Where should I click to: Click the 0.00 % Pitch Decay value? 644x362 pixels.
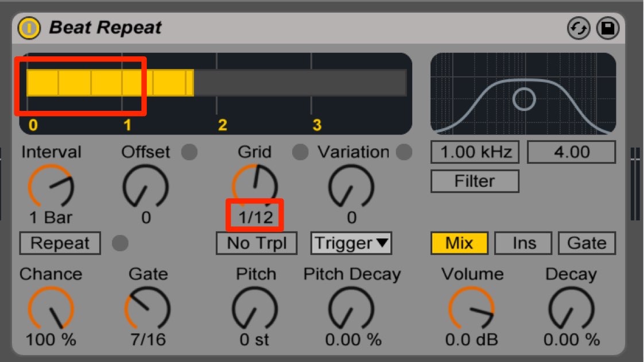(x=353, y=340)
